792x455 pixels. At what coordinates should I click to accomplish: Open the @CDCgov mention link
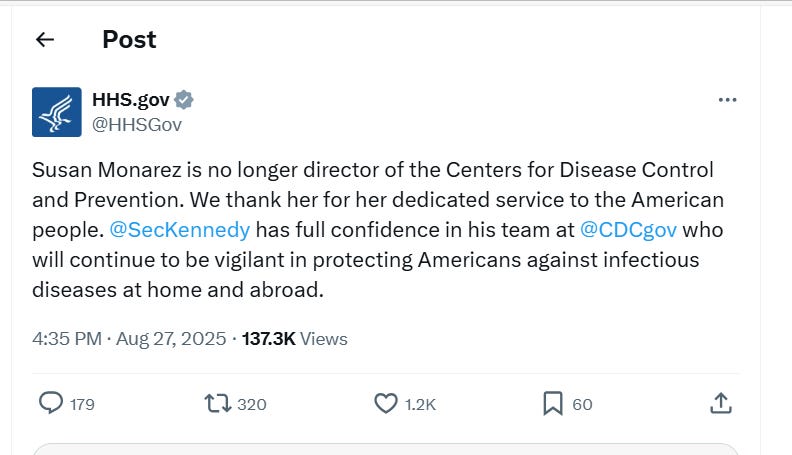tap(629, 229)
